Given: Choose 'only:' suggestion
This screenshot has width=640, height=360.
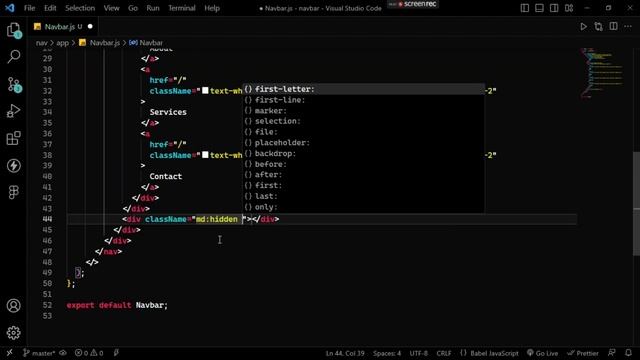Looking at the screenshot, I should coord(364,207).
